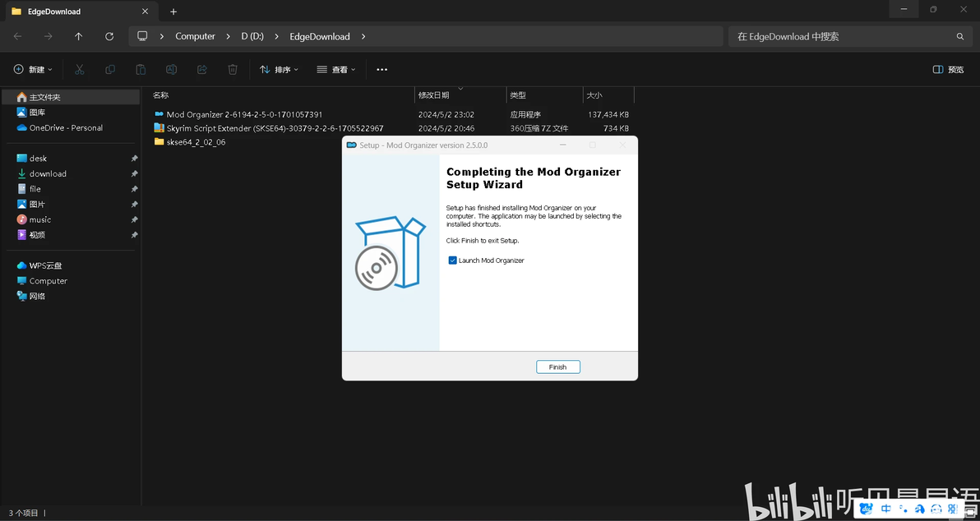Click EdgeDownload in the address breadcrumb
980x521 pixels.
pos(319,36)
